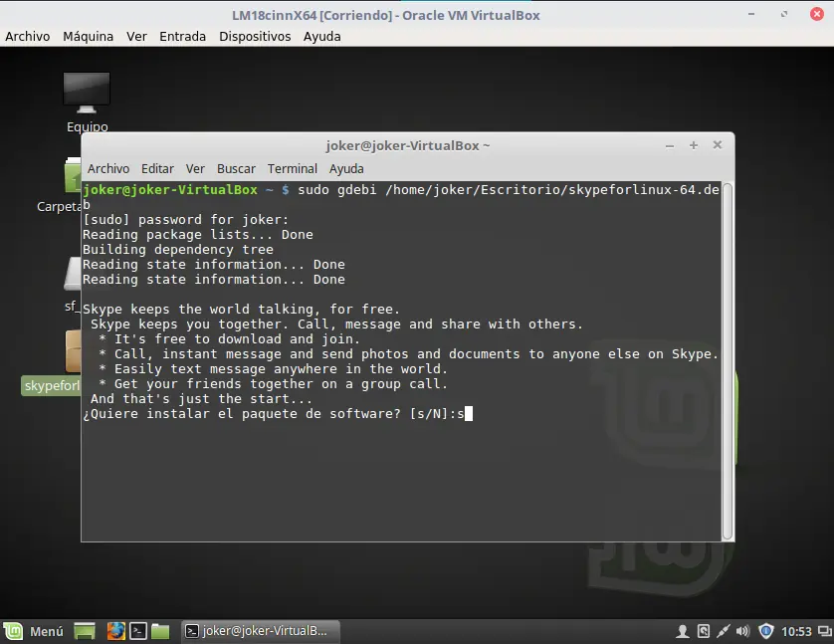Open the network connection tray icon
Viewport: 834px width, 644px height.
[723, 631]
